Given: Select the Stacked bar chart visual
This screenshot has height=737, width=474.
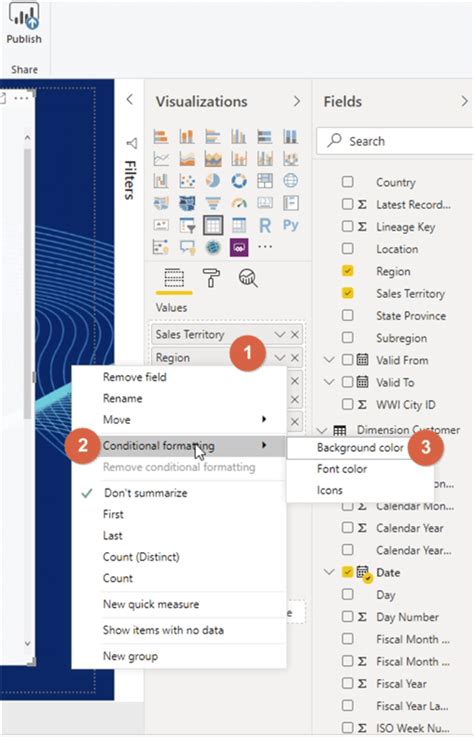Looking at the screenshot, I should [161, 137].
